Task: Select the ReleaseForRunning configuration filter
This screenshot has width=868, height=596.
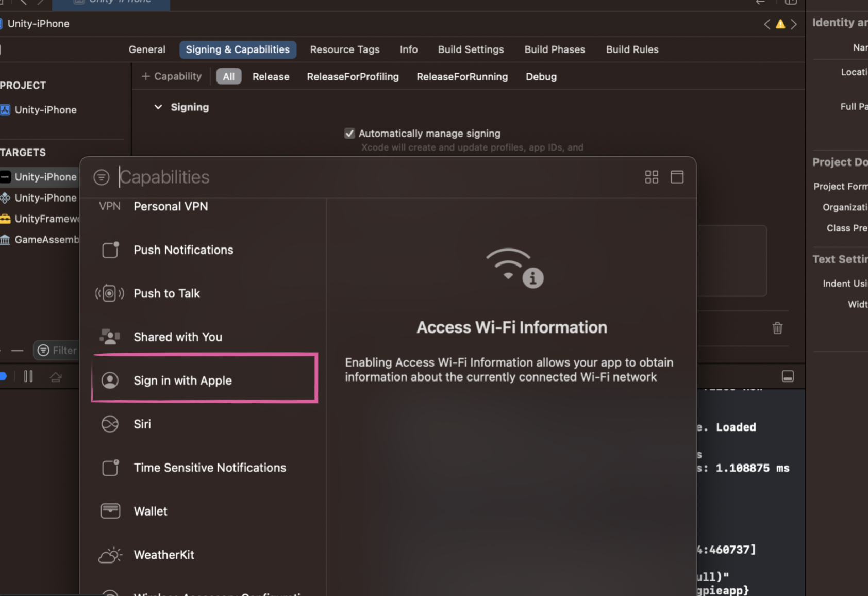Action: point(462,77)
